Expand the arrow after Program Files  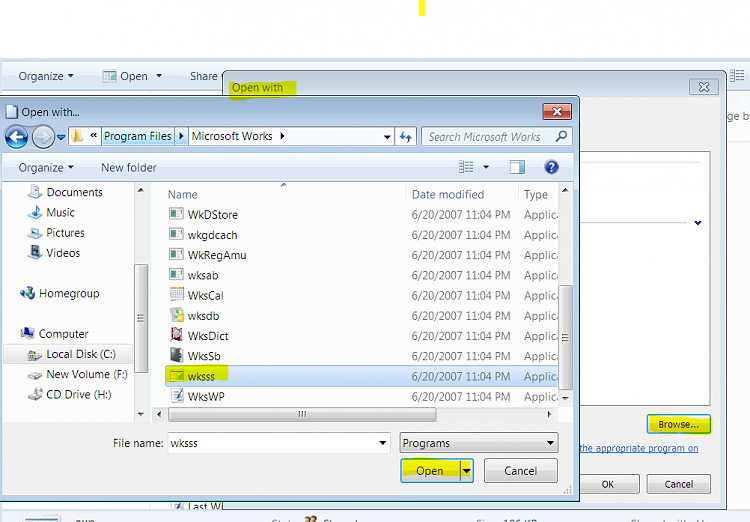tap(181, 136)
